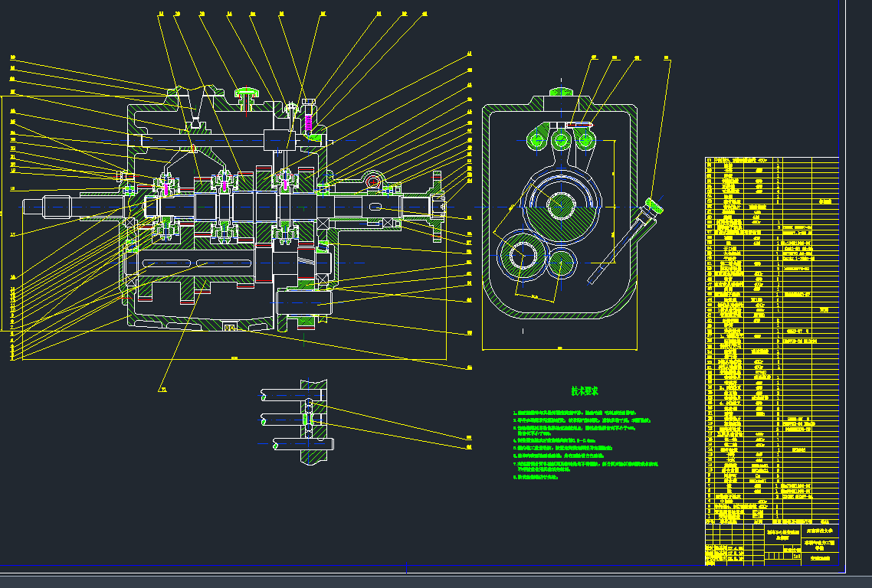Click the leftmost shift rail circle in end view

(538, 139)
